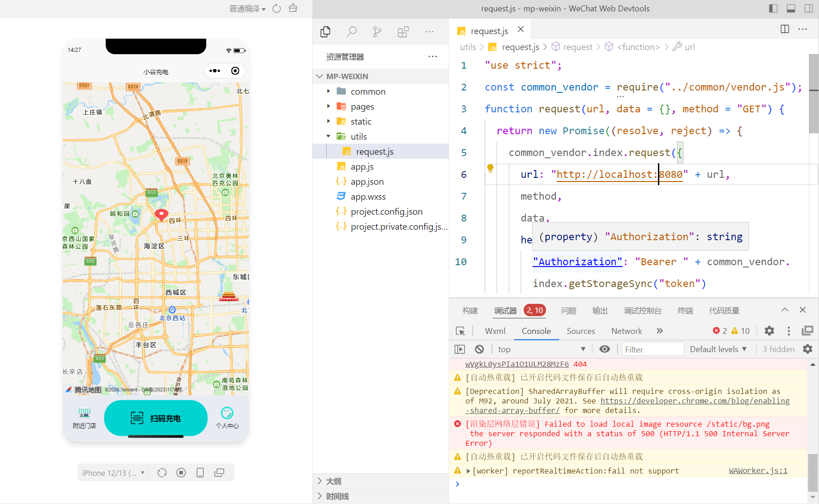The width and height of the screenshot is (819, 504).
Task: Expand the common folder
Action: (x=380, y=91)
